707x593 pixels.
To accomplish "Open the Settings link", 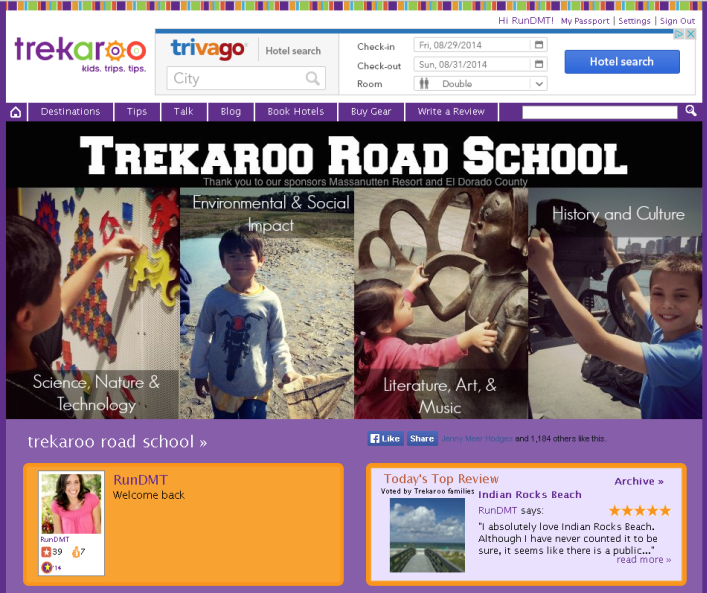I will [634, 21].
